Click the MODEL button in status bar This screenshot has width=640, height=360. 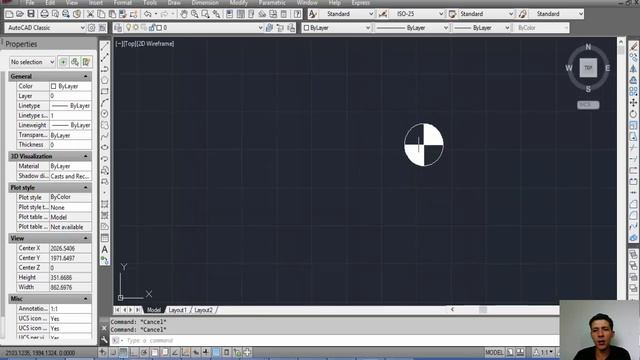click(494, 352)
